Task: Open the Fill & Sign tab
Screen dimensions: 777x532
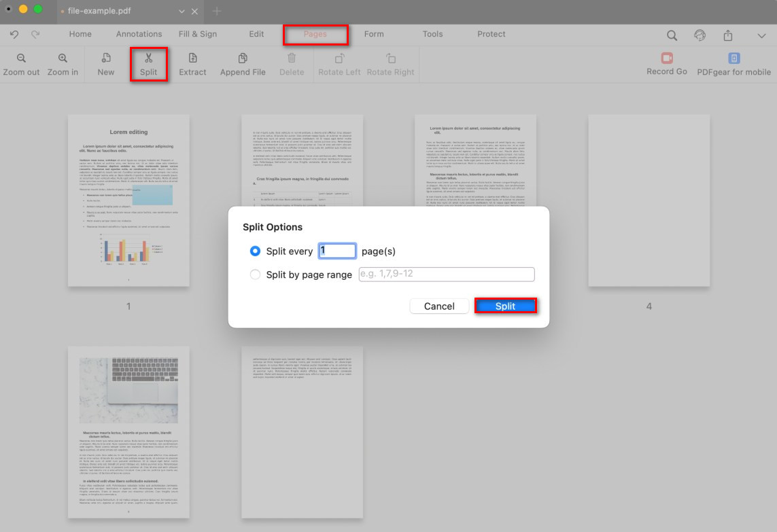Action: [198, 34]
